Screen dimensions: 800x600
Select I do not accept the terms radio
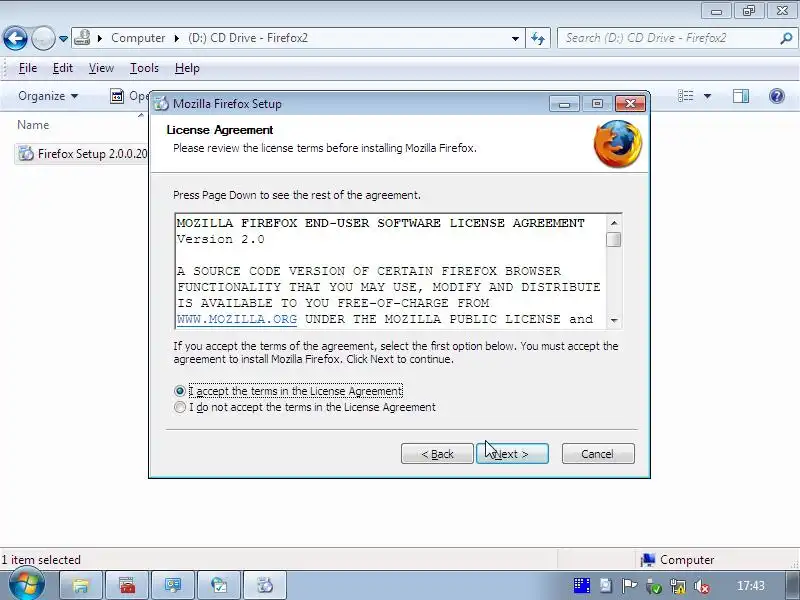180,407
